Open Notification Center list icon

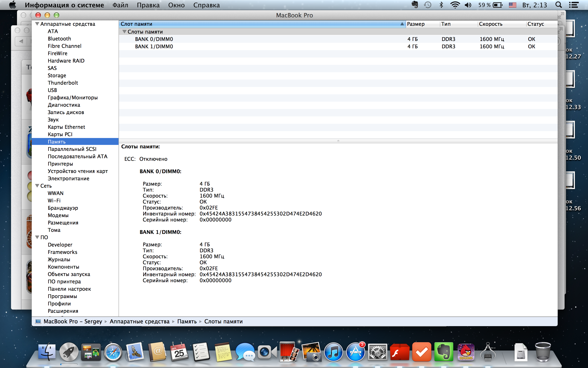tap(574, 5)
